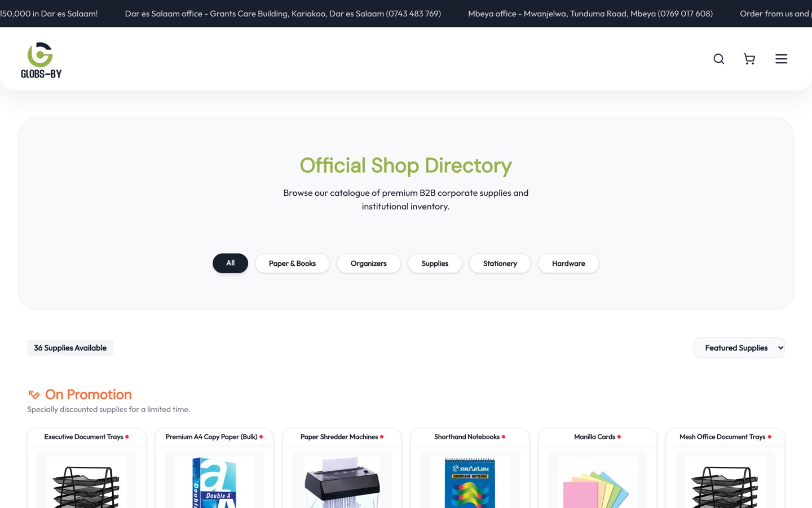Select the All category filter

point(230,263)
